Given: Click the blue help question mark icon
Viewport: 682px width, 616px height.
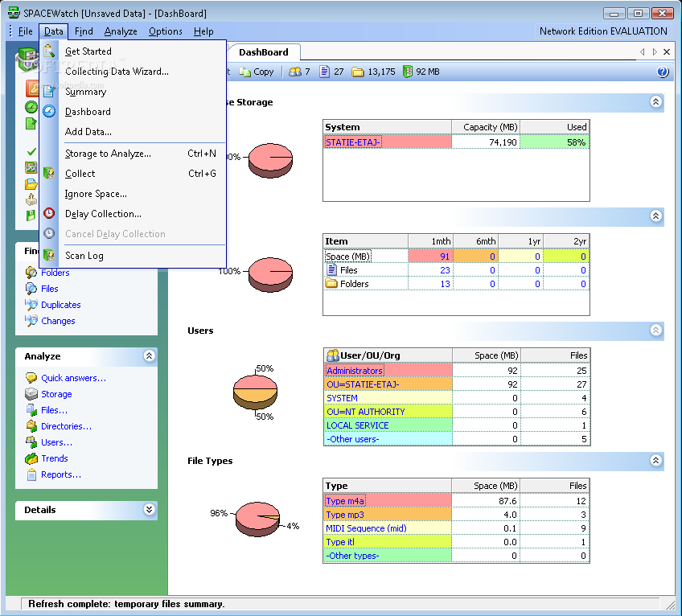Looking at the screenshot, I should 663,72.
